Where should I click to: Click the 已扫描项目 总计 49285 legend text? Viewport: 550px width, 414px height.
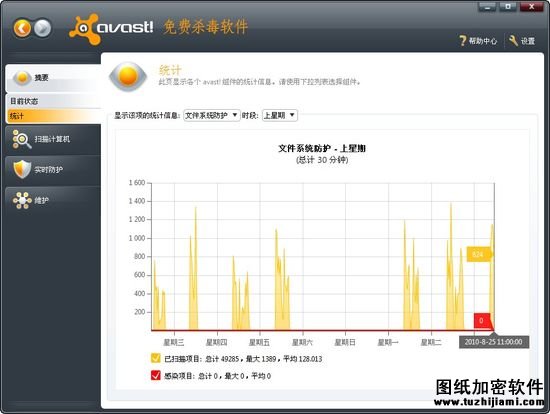243,359
